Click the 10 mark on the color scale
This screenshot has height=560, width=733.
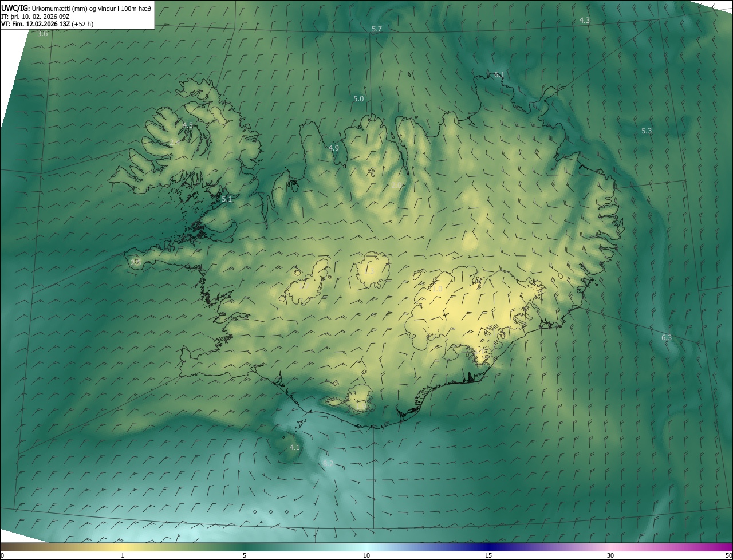pyautogui.click(x=366, y=555)
